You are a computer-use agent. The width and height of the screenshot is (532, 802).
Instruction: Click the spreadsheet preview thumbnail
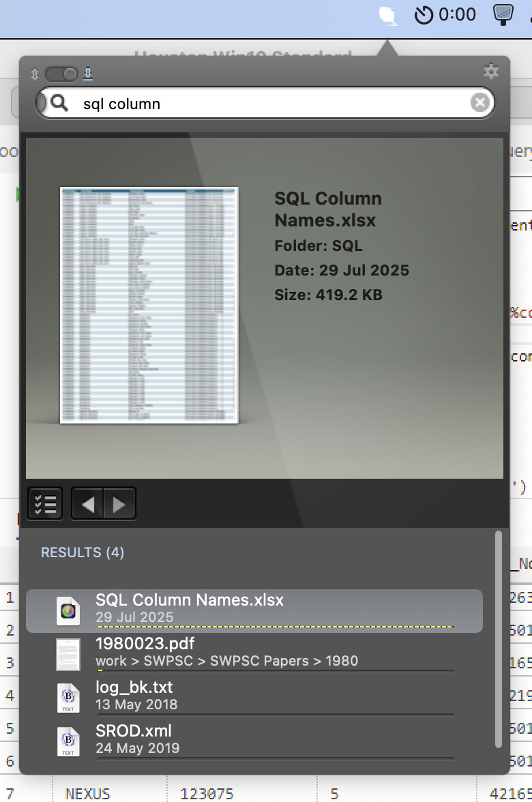[x=149, y=305]
